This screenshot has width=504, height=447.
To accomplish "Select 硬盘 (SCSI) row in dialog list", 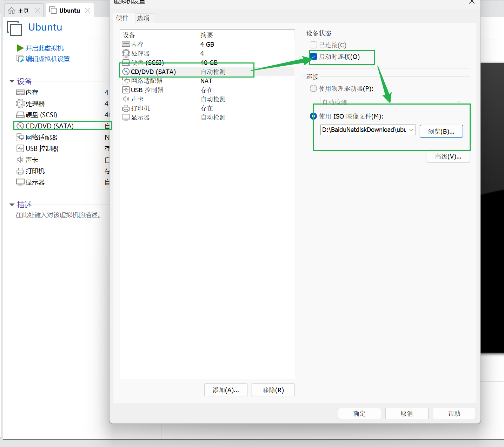I will pos(207,62).
